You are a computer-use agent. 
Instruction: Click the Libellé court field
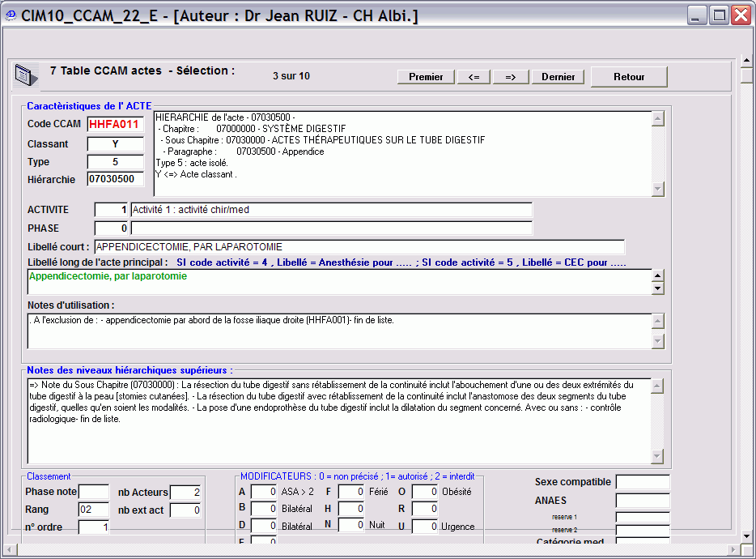point(359,246)
